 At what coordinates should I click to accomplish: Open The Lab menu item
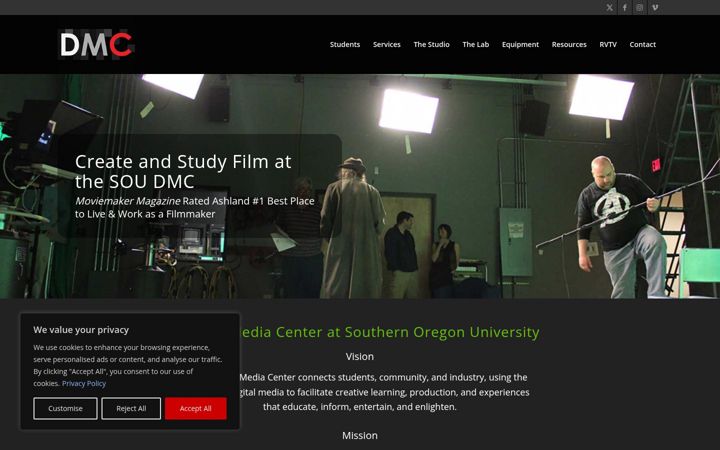475,45
